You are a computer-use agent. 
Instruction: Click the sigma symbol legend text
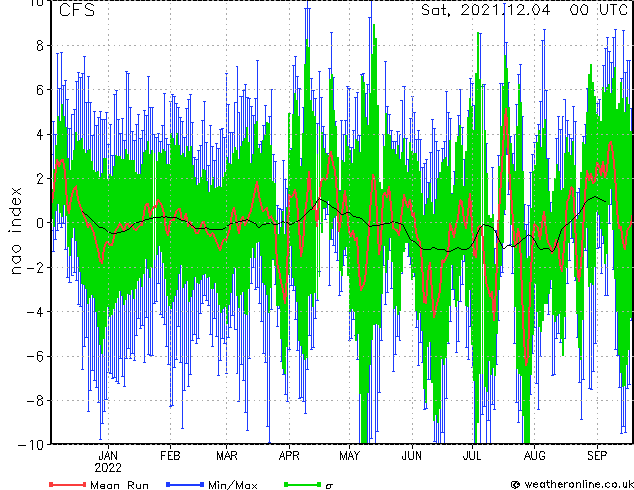pyautogui.click(x=329, y=486)
